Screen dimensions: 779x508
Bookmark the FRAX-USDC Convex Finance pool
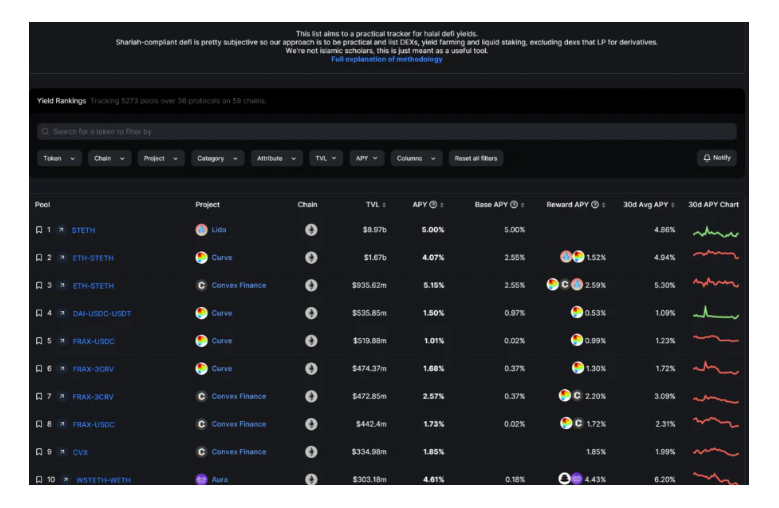(x=39, y=425)
